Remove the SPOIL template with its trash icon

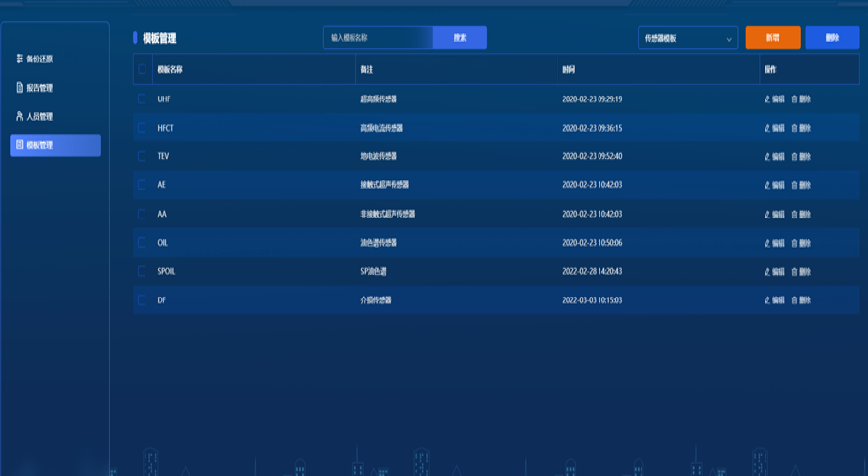794,272
